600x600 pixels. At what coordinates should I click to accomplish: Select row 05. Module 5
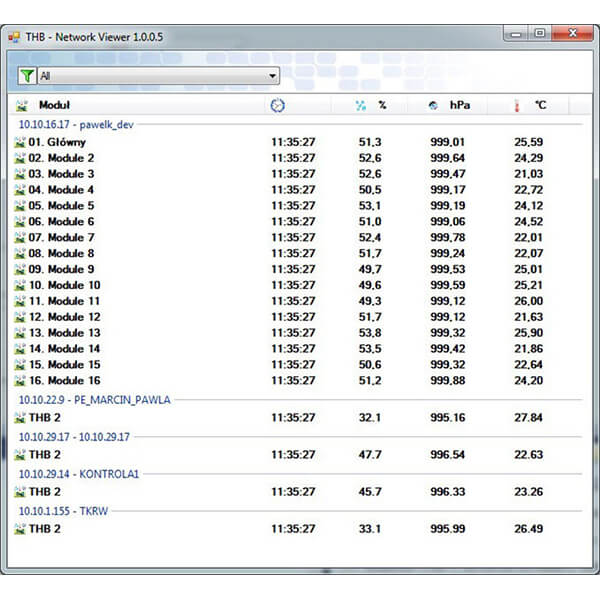coord(62,206)
